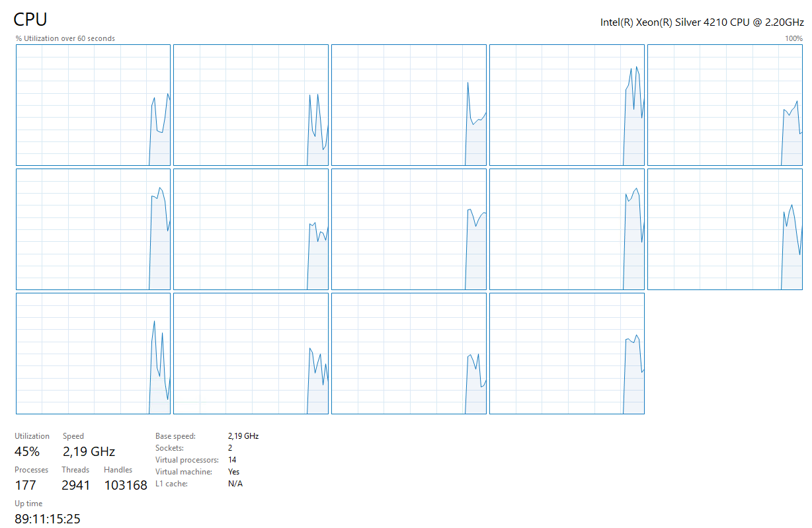Image resolution: width=812 pixels, height=528 pixels.
Task: Click the large CPU heading
Action: (x=30, y=19)
